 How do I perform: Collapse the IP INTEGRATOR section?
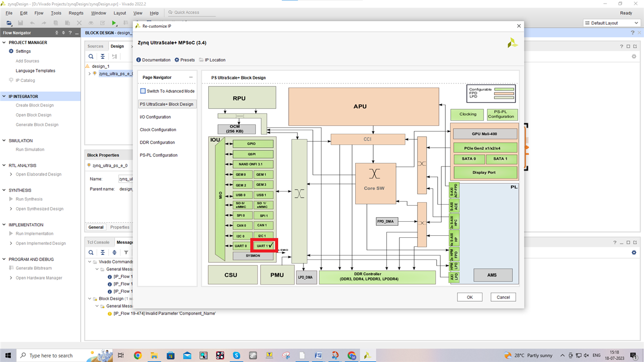(x=4, y=97)
